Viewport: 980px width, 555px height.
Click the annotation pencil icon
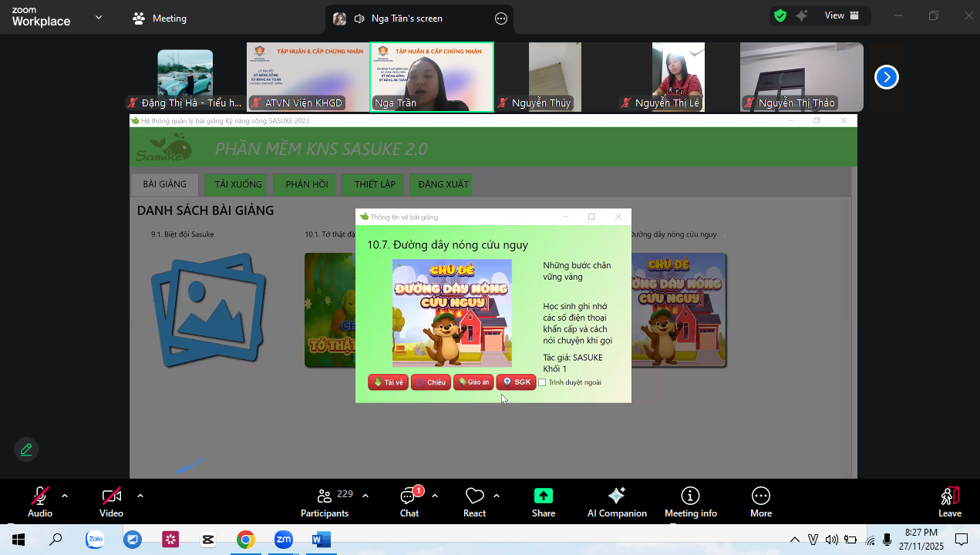(x=26, y=449)
